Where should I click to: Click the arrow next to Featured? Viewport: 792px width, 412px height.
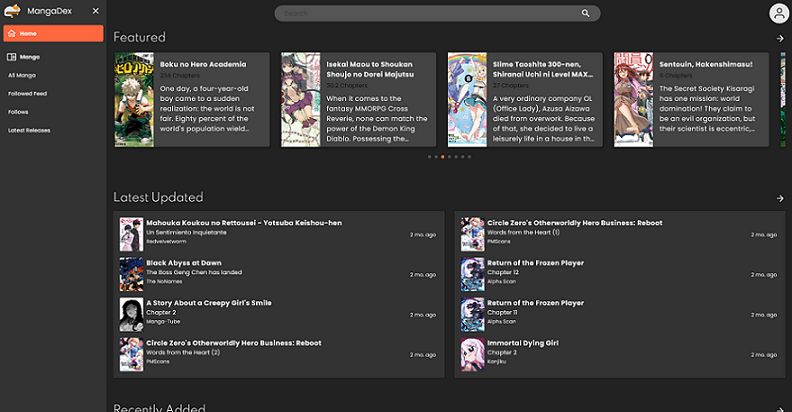tap(780, 38)
